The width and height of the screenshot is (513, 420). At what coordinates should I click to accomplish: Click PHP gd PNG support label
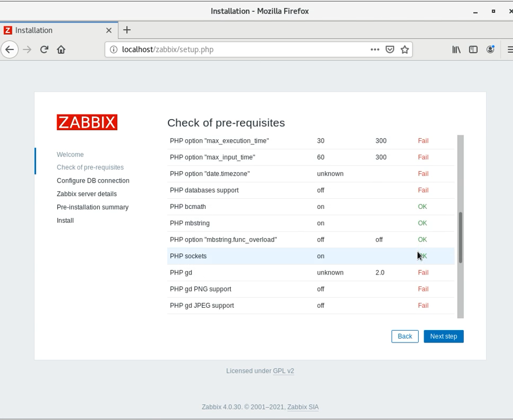200,289
